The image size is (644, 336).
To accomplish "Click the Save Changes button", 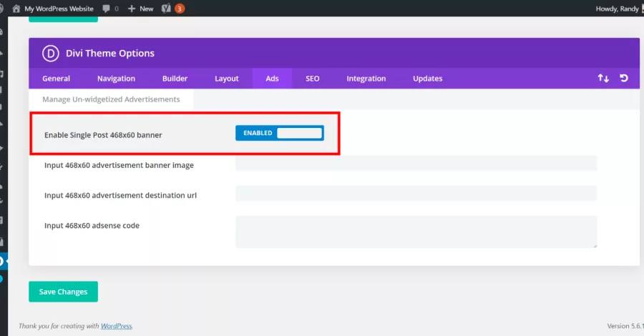I will (63, 292).
